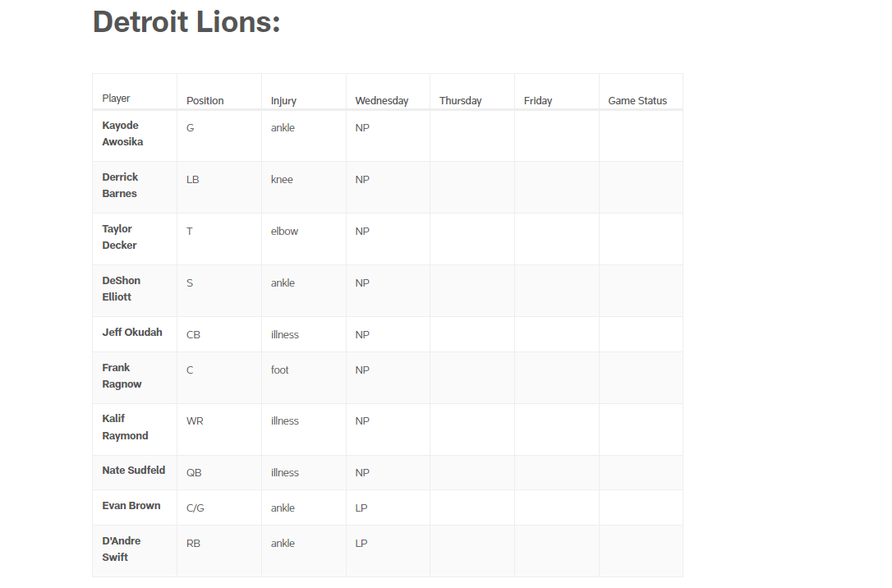Viewport: 892px width, 588px height.
Task: Click player name Taylor Decker
Action: pyautogui.click(x=119, y=237)
